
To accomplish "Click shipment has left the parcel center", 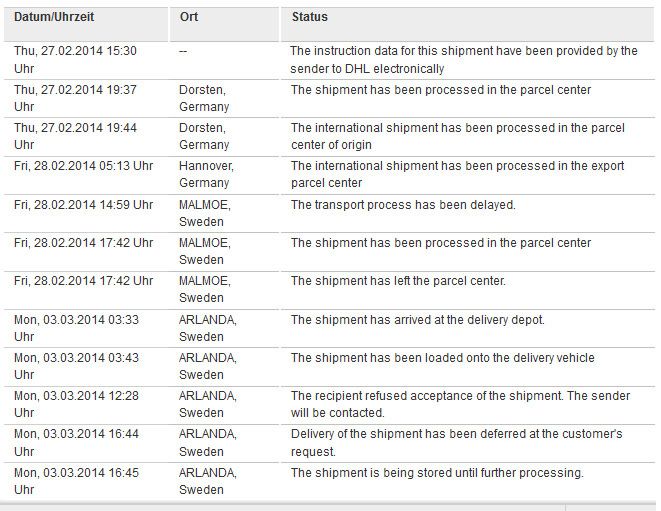I will click(398, 281).
